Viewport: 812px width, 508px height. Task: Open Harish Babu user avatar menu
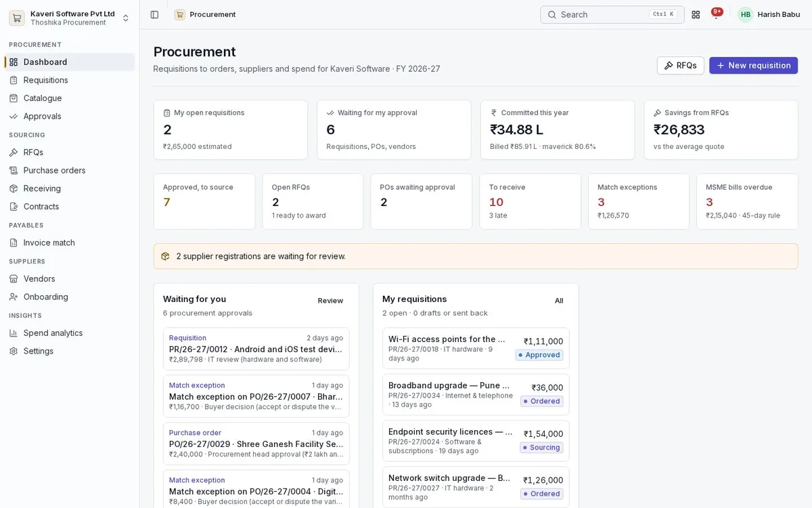[x=769, y=14]
